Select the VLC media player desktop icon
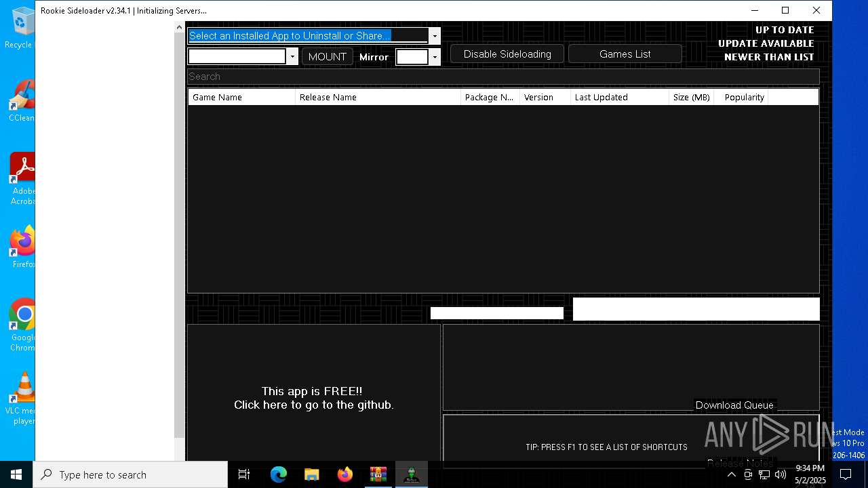This screenshot has height=488, width=868. (x=22, y=399)
